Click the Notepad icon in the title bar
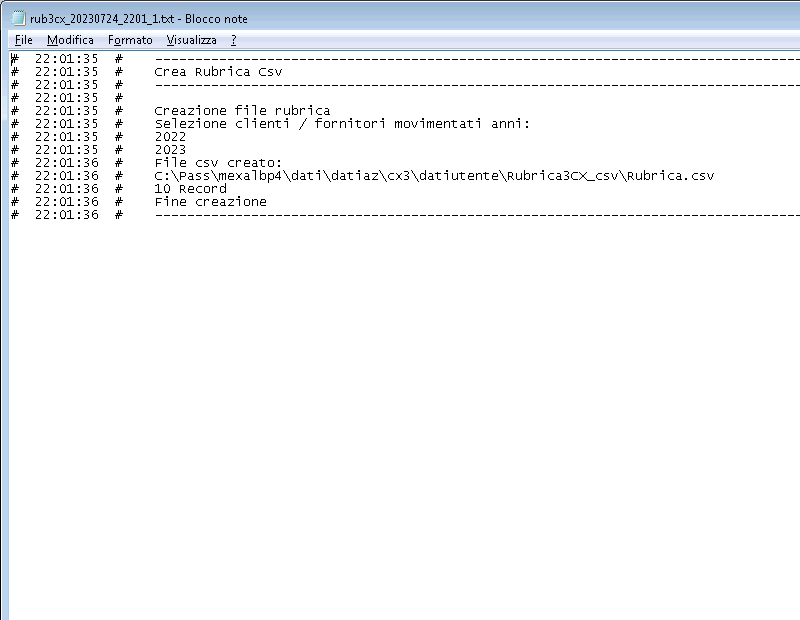Image resolution: width=800 pixels, height=620 pixels. pos(19,19)
